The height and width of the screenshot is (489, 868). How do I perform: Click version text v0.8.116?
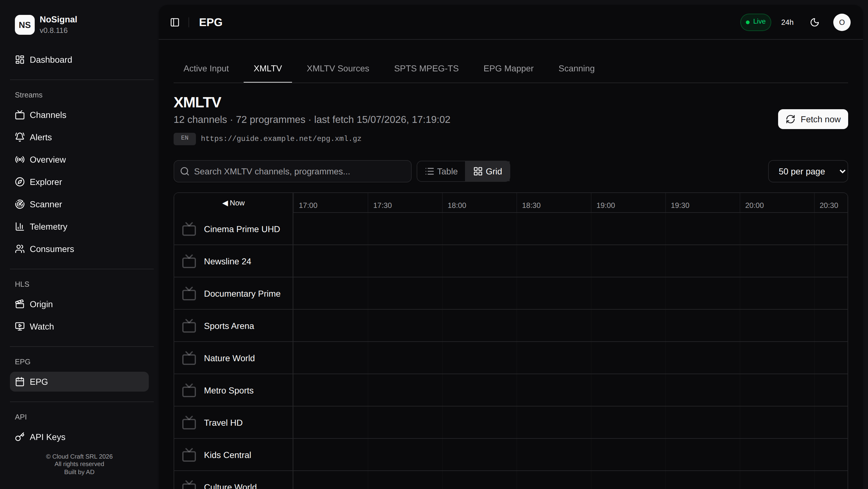(54, 30)
